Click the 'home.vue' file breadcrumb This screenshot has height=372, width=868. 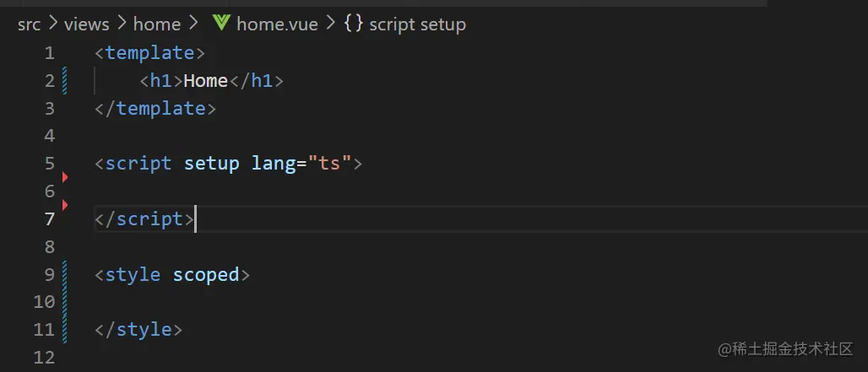[x=277, y=24]
